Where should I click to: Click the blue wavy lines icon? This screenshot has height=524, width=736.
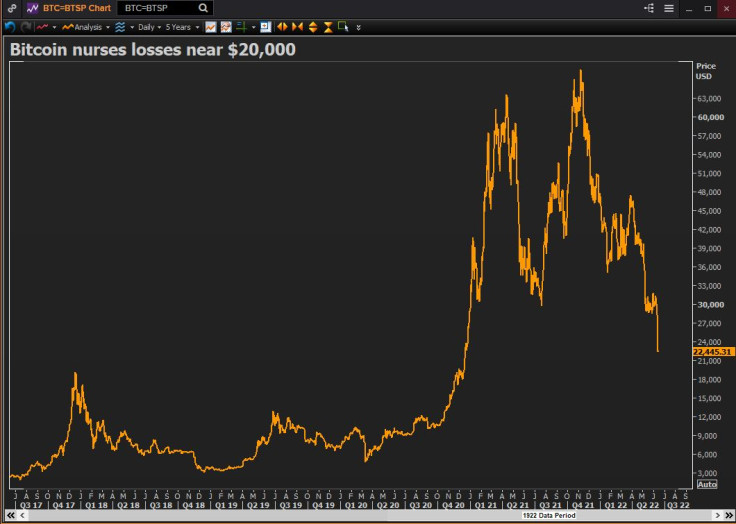tap(120, 27)
